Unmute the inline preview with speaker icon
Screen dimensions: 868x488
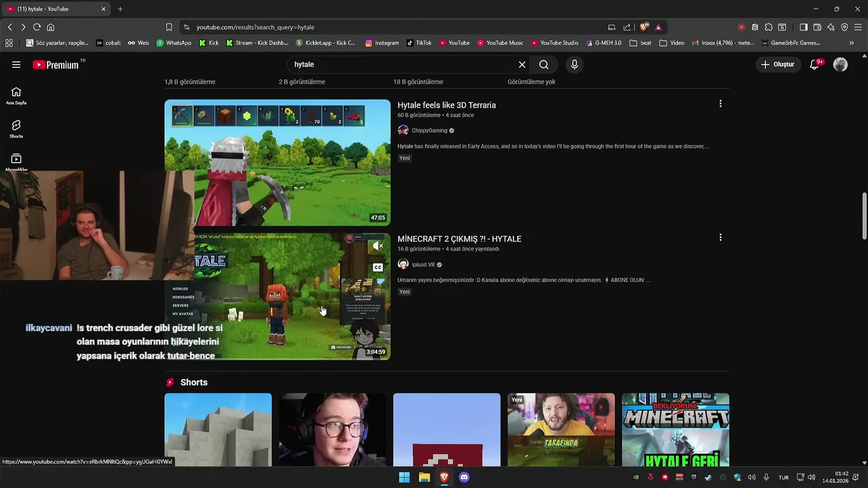click(378, 245)
